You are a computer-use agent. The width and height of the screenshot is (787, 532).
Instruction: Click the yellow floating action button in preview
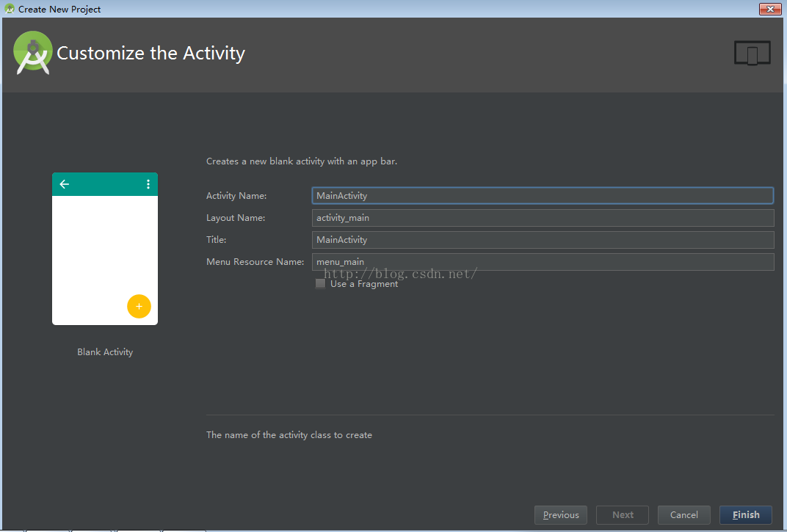(139, 306)
